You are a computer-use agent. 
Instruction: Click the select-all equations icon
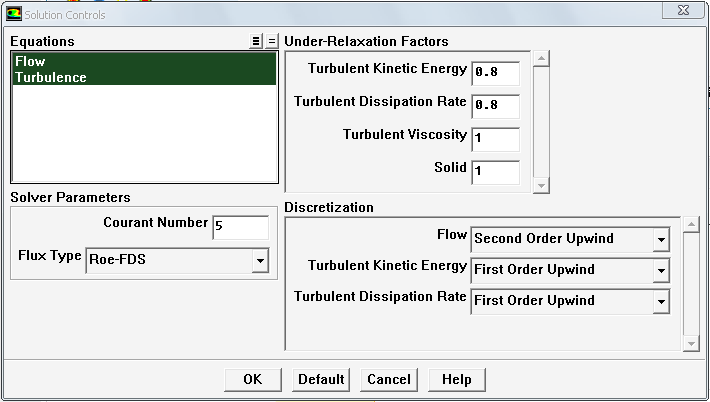[256, 41]
